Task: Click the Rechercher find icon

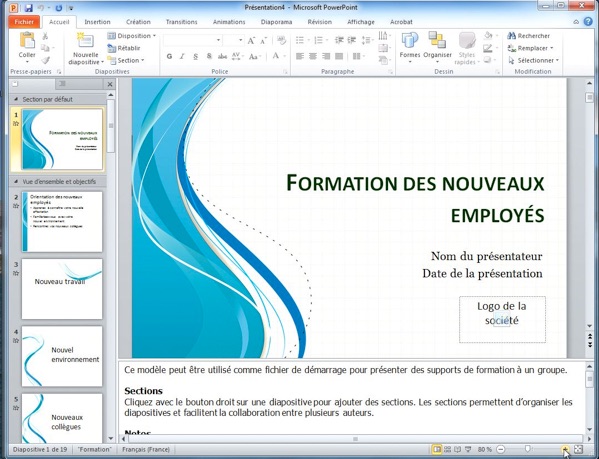Action: tap(512, 36)
